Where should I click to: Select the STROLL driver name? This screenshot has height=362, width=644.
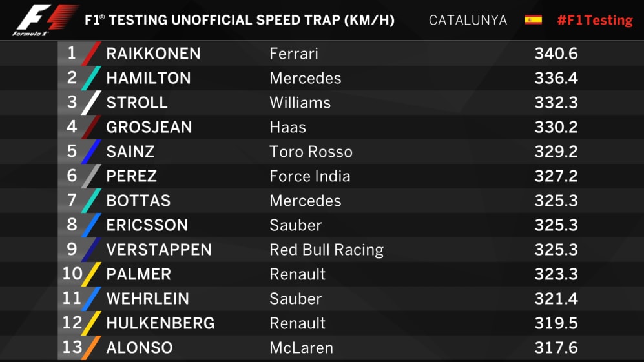click(x=137, y=103)
